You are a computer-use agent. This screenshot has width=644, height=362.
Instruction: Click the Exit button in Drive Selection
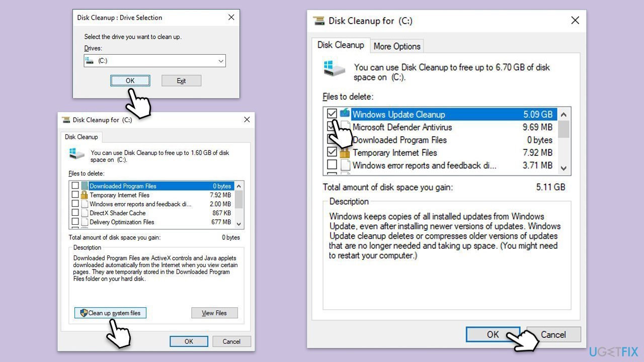(x=181, y=80)
